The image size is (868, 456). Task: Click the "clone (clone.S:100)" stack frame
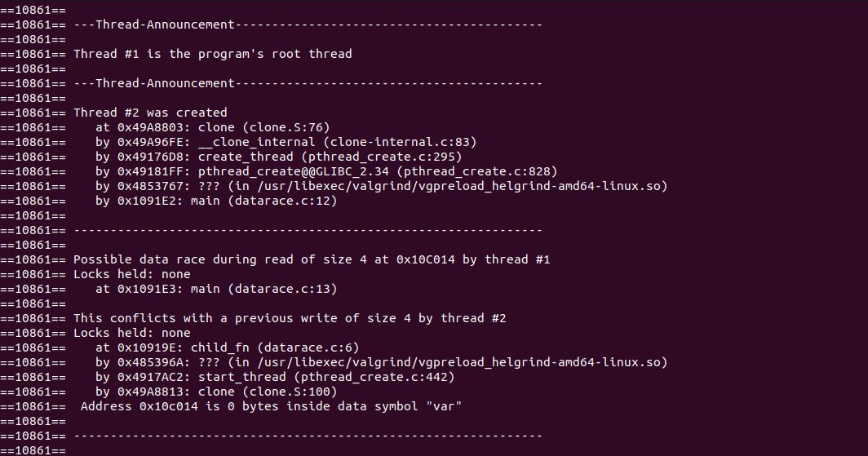(x=267, y=392)
